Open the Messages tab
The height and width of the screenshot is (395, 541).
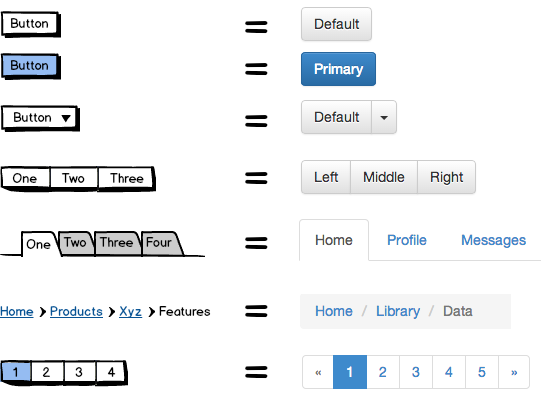493,240
